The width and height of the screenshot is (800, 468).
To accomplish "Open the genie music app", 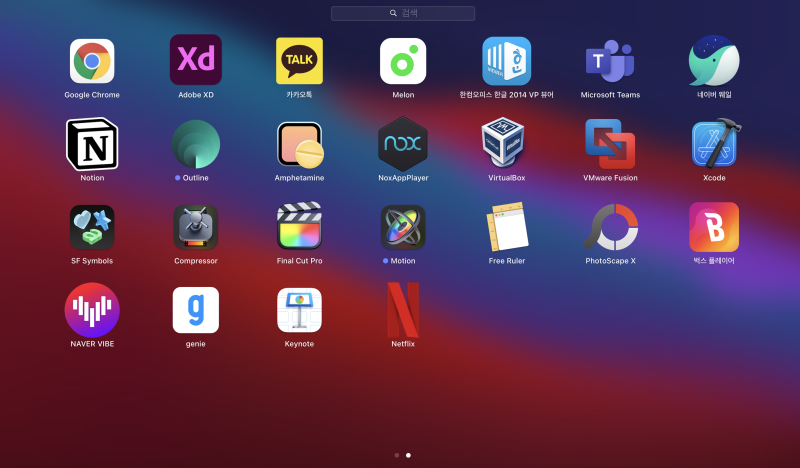I will 196,310.
